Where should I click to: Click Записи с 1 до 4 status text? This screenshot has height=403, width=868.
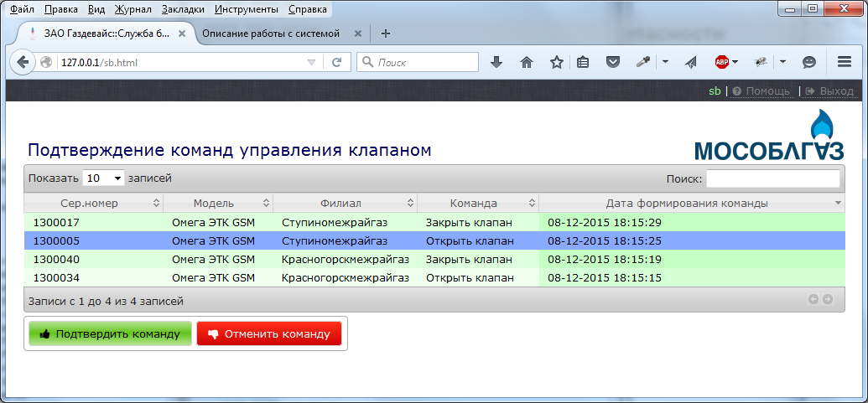coord(106,302)
